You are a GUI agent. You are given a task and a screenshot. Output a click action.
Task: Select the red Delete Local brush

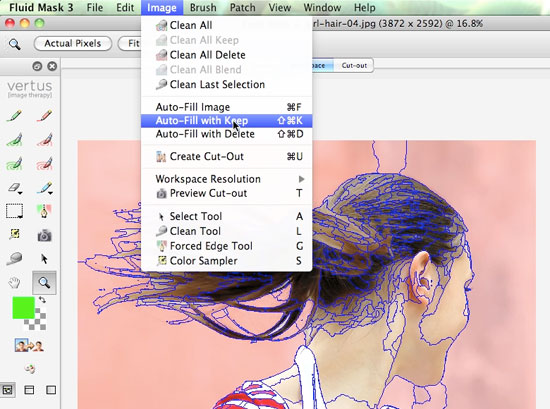(44, 139)
